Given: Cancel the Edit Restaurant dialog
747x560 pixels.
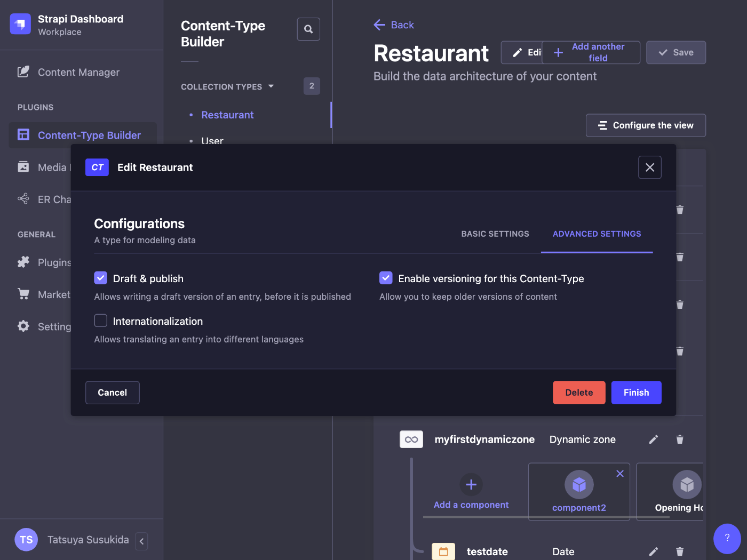Looking at the screenshot, I should click(113, 393).
